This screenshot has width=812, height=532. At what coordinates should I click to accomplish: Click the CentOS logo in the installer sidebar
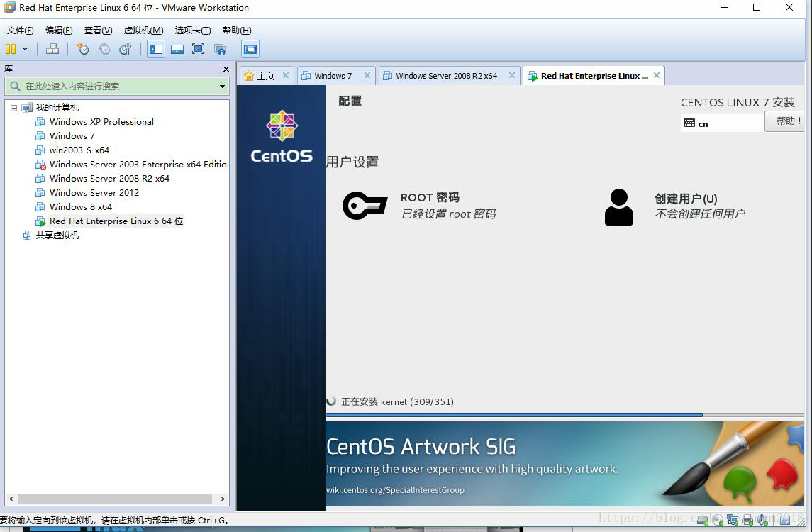(x=282, y=137)
